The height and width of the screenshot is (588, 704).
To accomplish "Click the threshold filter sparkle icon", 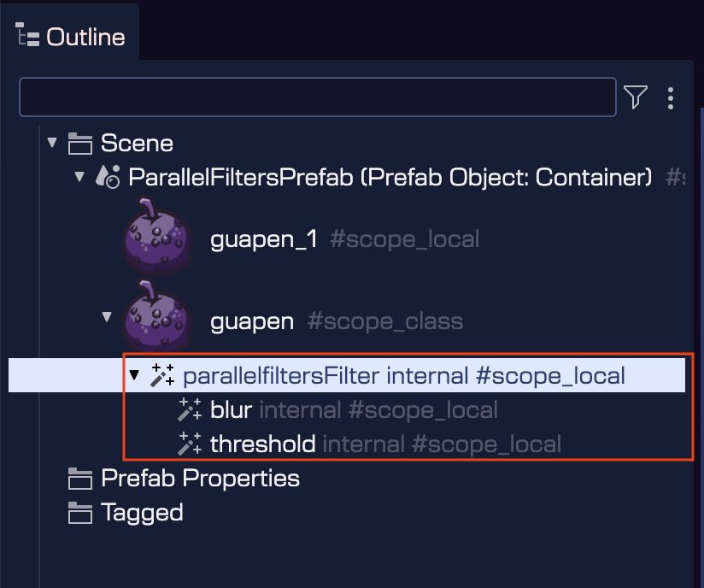I will coord(188,444).
